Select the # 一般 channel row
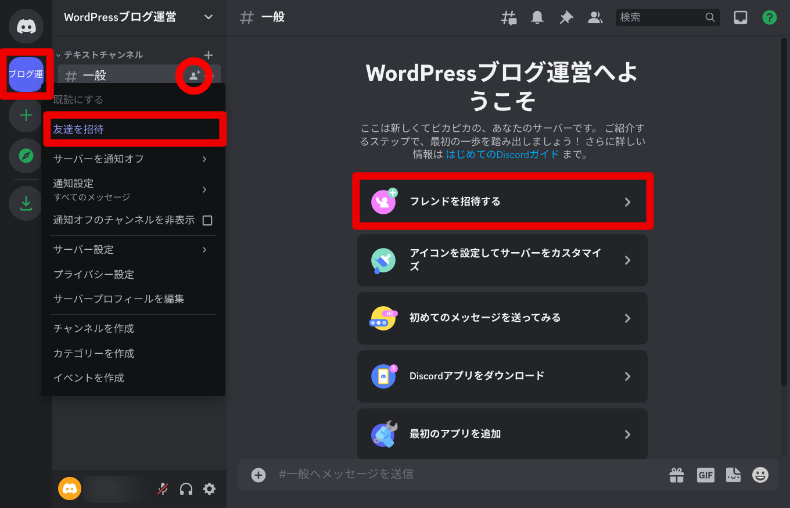This screenshot has height=508, width=790. pos(140,76)
